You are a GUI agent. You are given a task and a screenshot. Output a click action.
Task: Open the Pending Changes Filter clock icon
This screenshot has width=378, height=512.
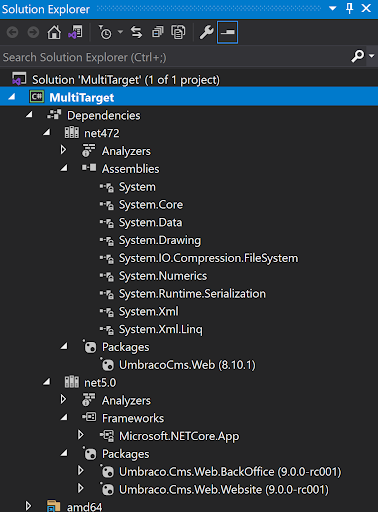[x=105, y=32]
